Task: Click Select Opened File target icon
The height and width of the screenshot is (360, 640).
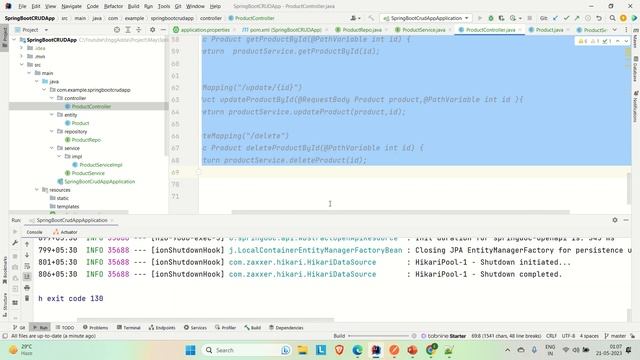Action: coord(117,30)
